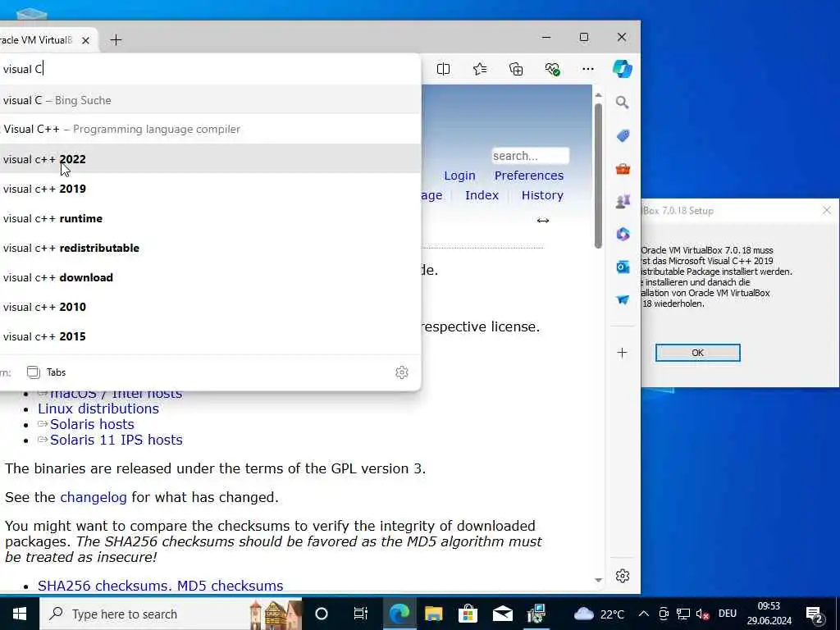
Task: Select the 'visual c++ download' suggestion
Action: click(210, 277)
